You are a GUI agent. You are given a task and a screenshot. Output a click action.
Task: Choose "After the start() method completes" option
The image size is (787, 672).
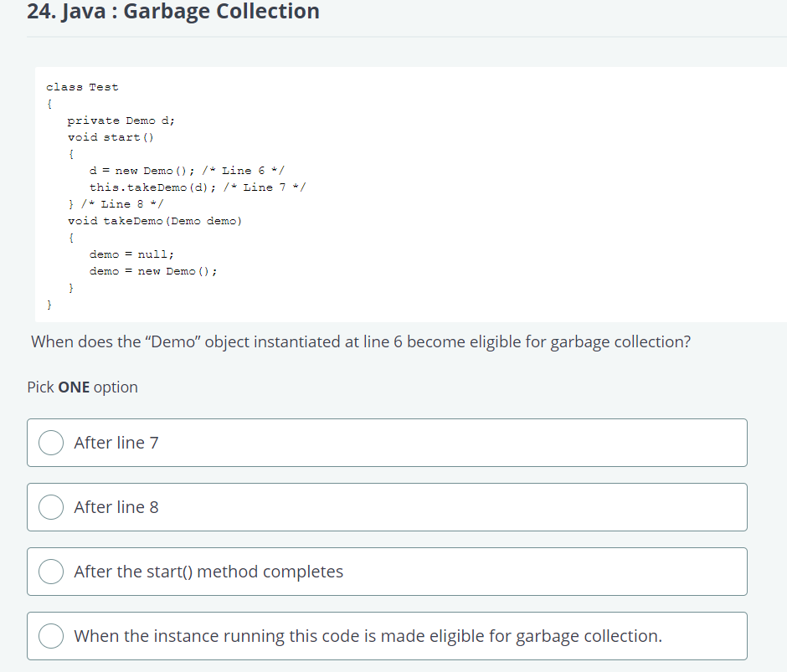tap(51, 572)
